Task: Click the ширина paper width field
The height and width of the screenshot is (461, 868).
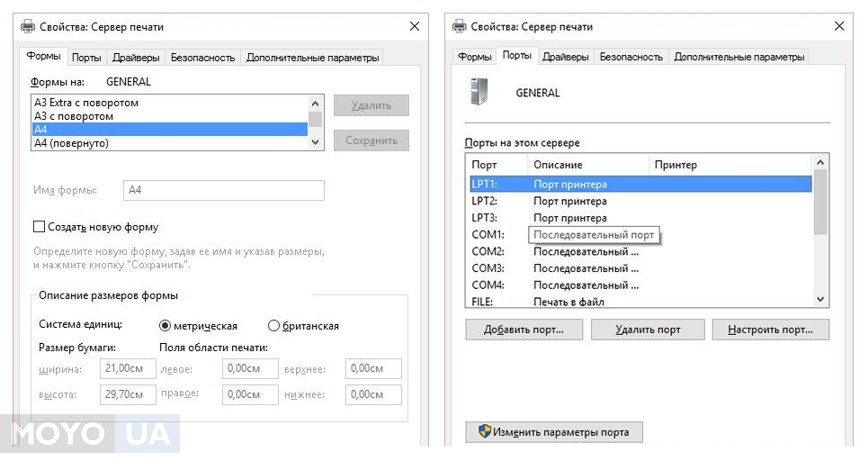Action: click(128, 369)
